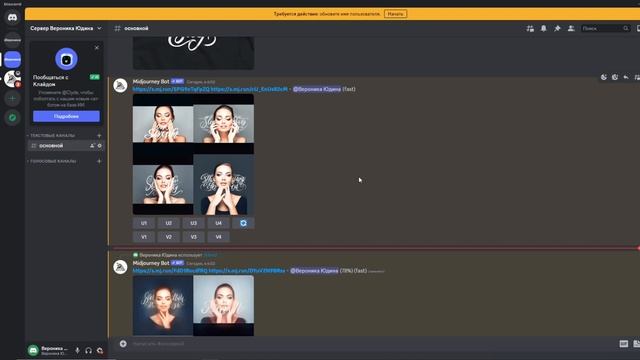The image size is (640, 360).
Task: Deafen with the headphones icon
Action: coord(89,350)
